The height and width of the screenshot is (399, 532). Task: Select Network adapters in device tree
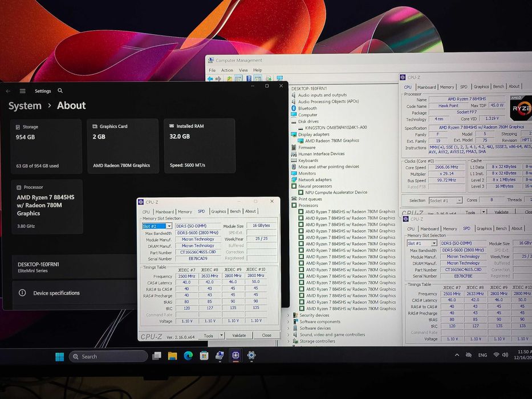(315, 180)
